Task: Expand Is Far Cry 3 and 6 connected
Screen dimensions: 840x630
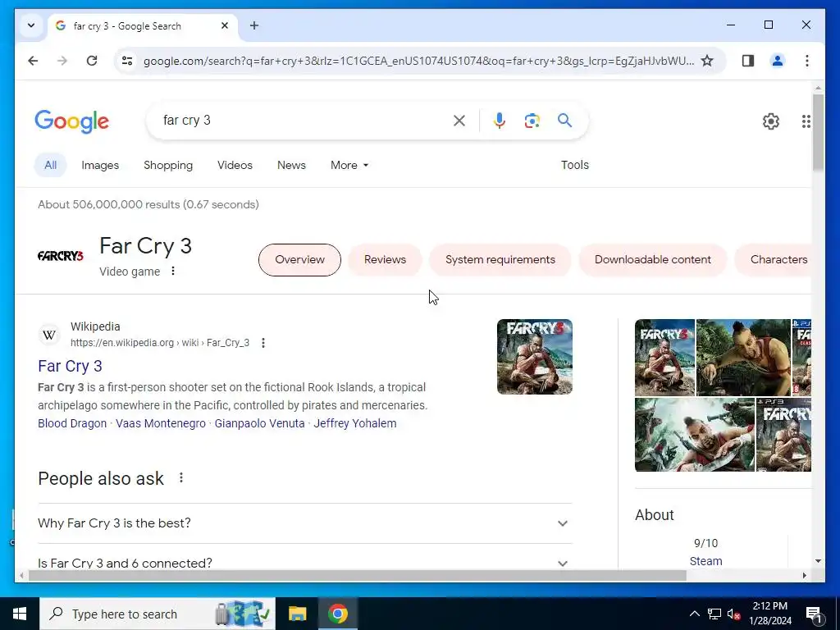Action: (x=305, y=563)
